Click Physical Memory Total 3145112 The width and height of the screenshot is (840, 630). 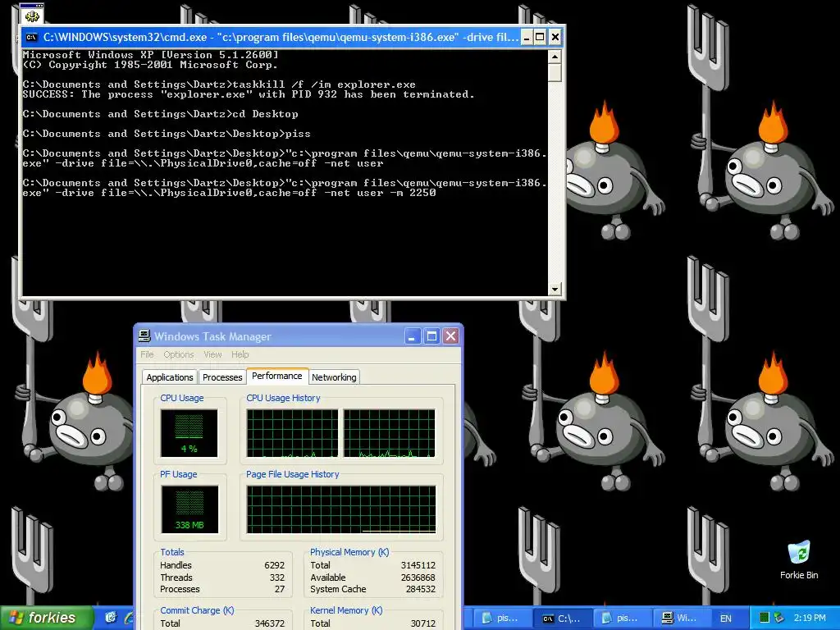click(x=418, y=565)
